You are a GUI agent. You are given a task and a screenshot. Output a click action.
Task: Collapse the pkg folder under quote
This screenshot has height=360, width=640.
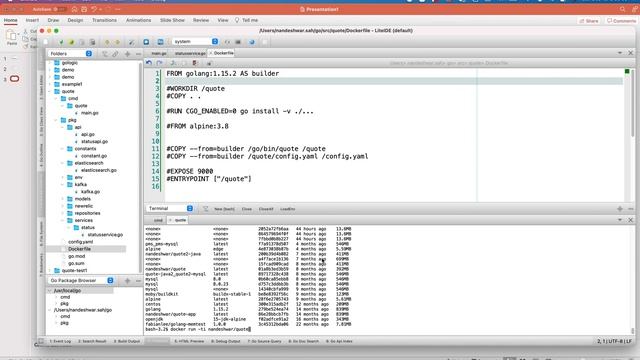coord(56,120)
